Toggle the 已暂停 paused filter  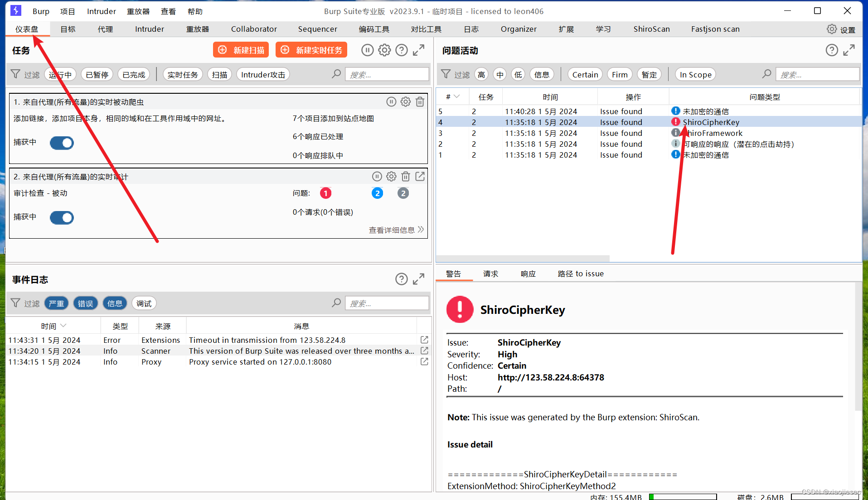pos(97,75)
